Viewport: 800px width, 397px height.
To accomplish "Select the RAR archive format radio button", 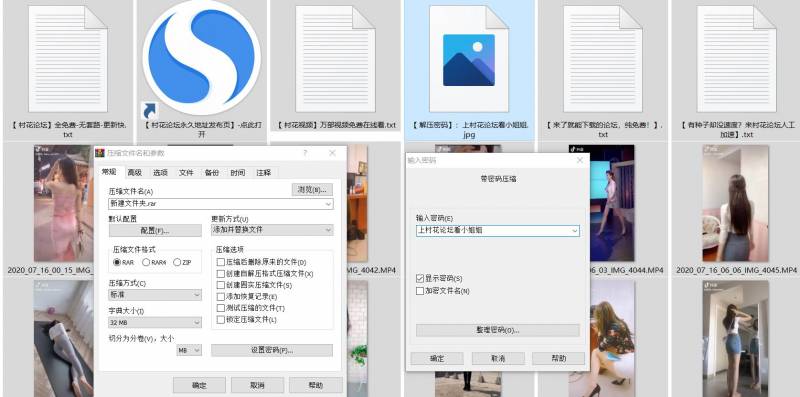I will [117, 262].
